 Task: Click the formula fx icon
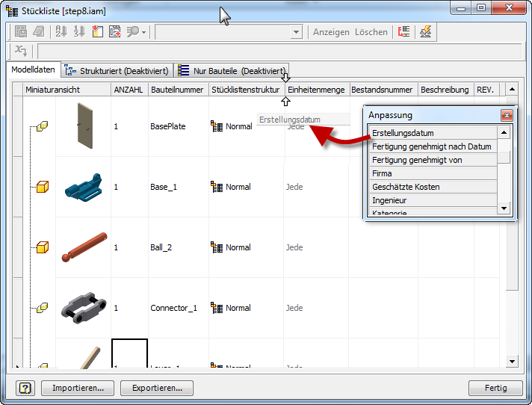click(21, 52)
